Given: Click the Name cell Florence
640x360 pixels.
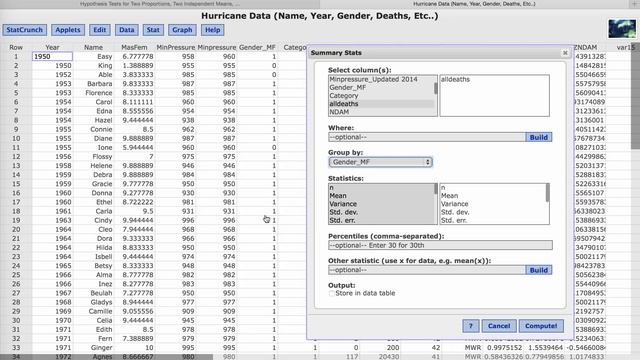Looking at the screenshot, I should point(98,93).
